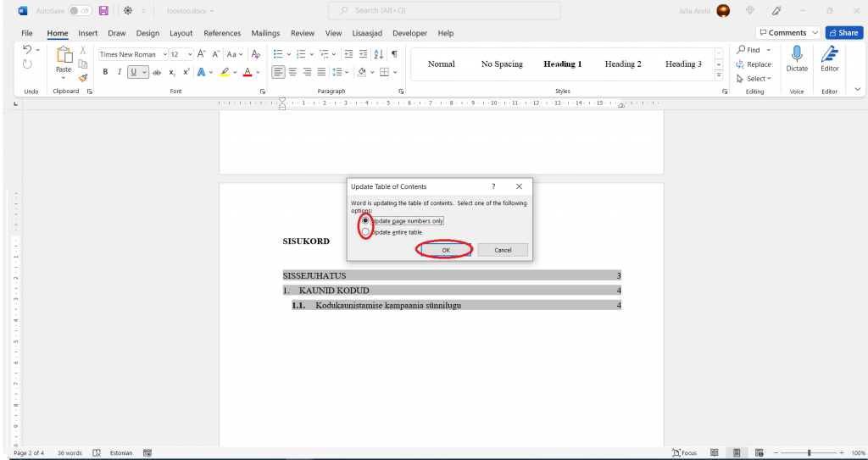Decrease the paragraph indent
Viewport: 868px width, 460px height.
coord(348,54)
